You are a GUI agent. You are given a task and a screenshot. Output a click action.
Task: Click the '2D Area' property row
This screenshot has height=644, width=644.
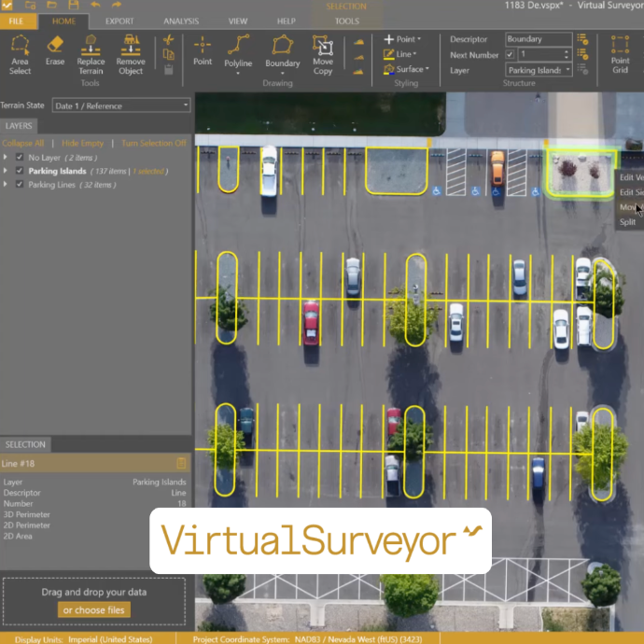[x=94, y=536]
